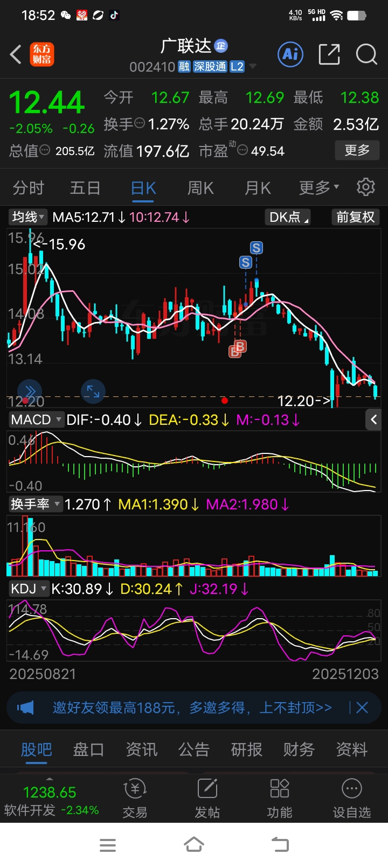Tap the share export icon
This screenshot has height=868, width=388.
click(329, 54)
